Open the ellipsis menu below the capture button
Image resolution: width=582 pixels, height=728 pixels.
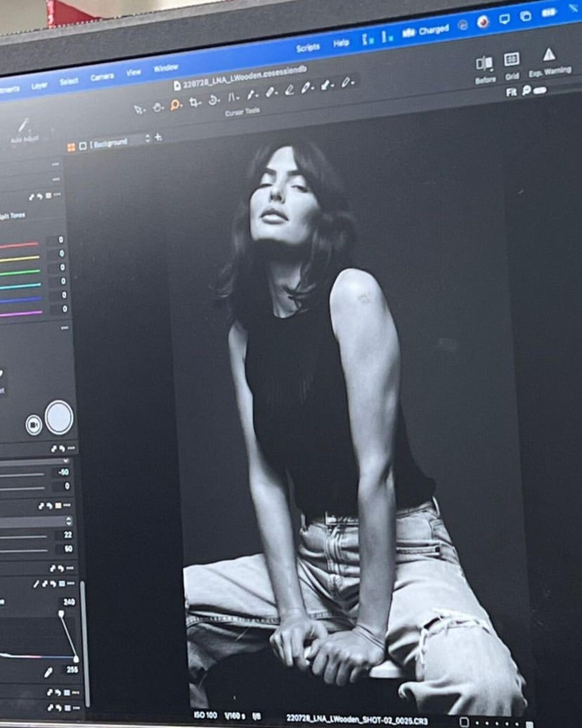(x=71, y=448)
